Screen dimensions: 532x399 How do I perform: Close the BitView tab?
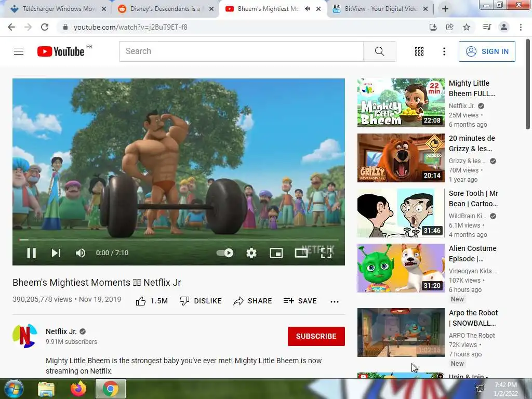[425, 9]
